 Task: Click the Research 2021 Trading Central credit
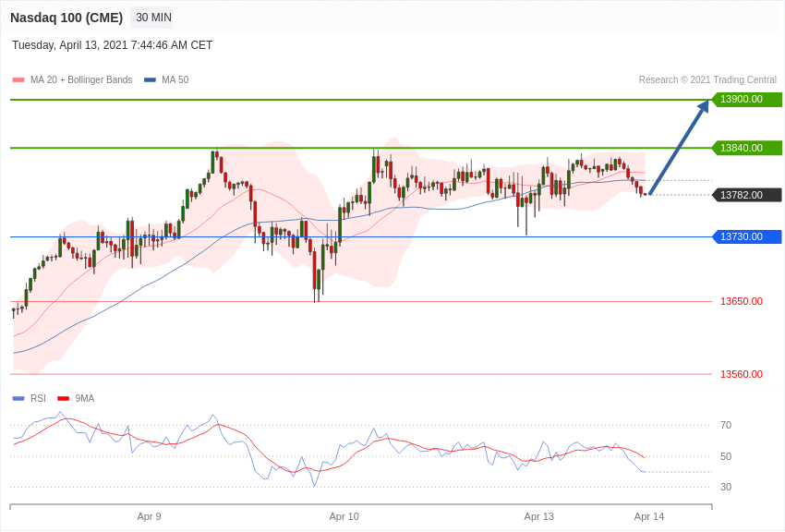[707, 79]
